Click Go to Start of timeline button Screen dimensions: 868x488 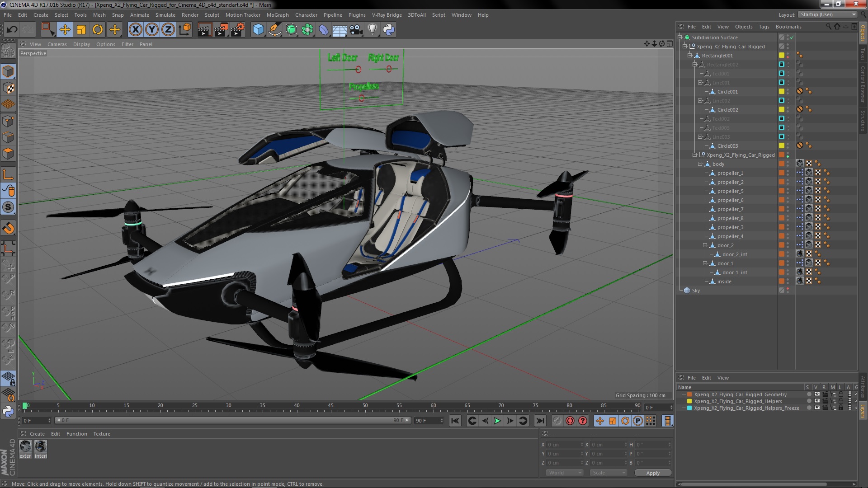(x=455, y=421)
